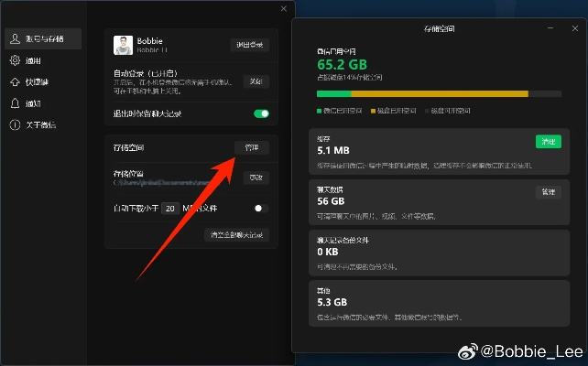This screenshot has width=588, height=366.
Task: Open the 账号与存储 account icon in sidebar
Action: (x=15, y=38)
